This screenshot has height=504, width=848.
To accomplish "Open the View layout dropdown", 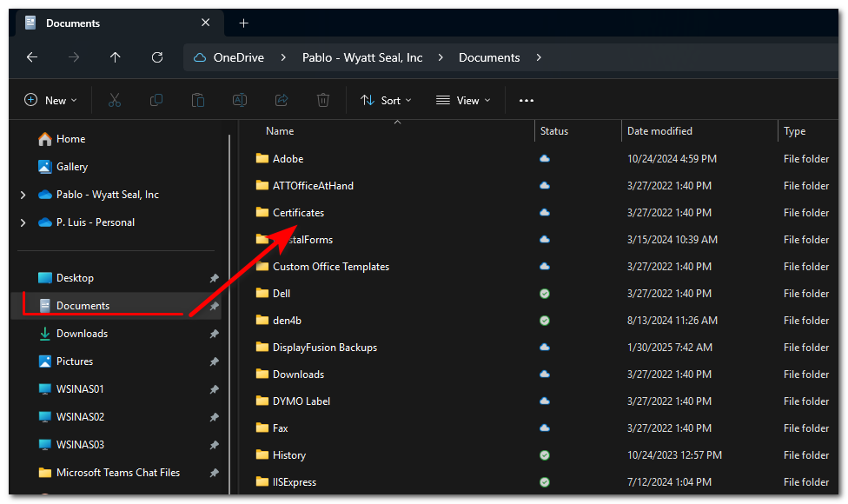I will pos(463,100).
